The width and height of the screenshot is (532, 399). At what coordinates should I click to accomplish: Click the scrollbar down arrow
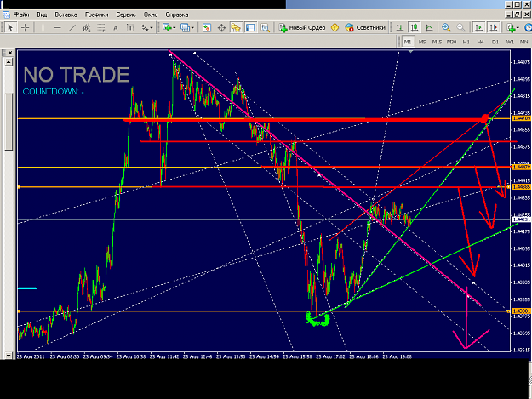(x=9, y=356)
